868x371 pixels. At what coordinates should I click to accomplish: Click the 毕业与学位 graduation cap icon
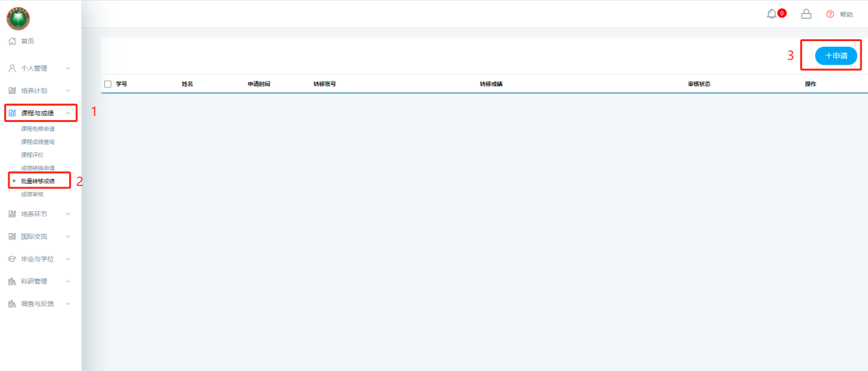click(x=12, y=259)
